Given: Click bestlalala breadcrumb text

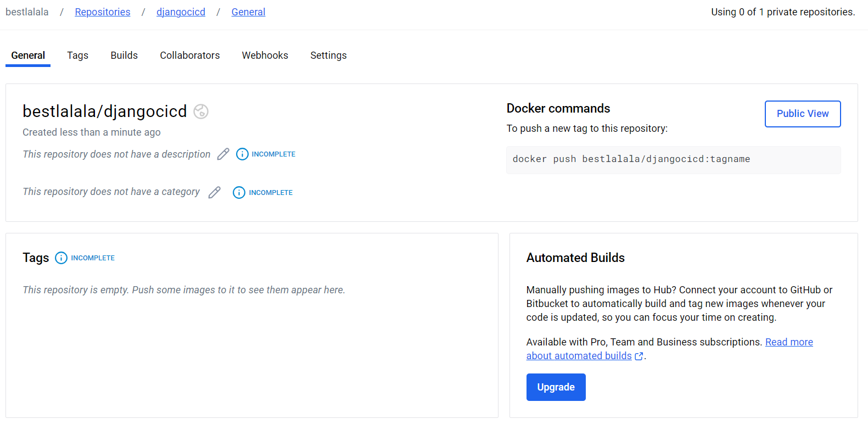Looking at the screenshot, I should pos(27,12).
